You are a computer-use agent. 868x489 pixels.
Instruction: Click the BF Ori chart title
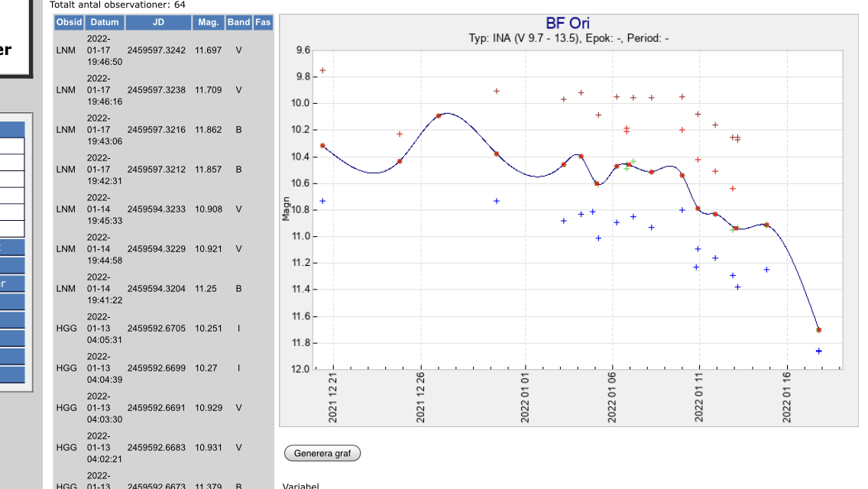click(567, 24)
